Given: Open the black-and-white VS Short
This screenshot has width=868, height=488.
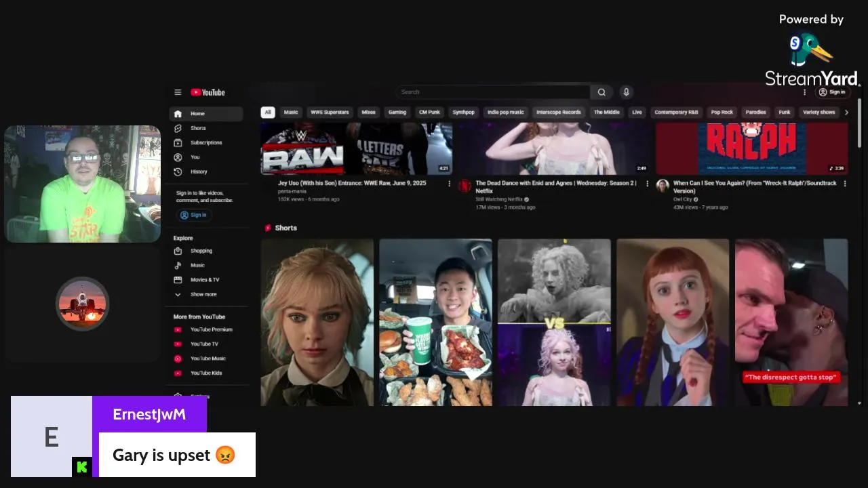Looking at the screenshot, I should (554, 322).
